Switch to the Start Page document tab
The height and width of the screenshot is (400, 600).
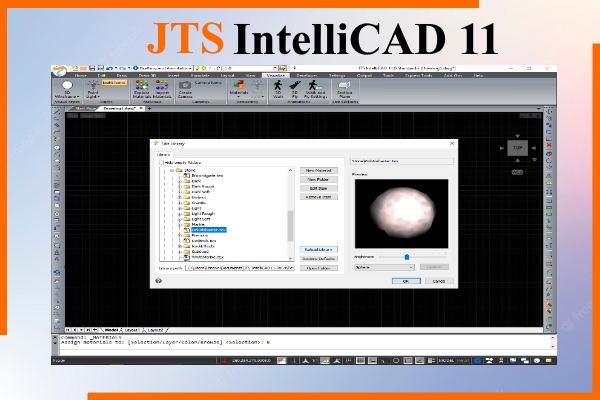(86, 109)
